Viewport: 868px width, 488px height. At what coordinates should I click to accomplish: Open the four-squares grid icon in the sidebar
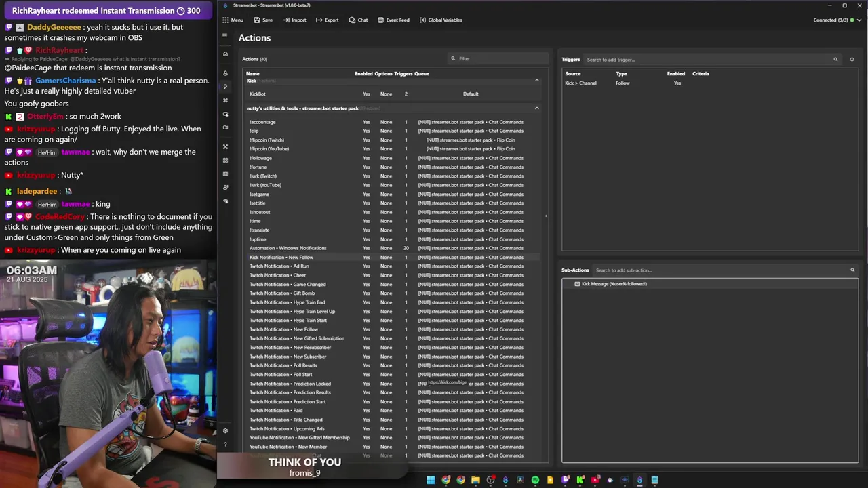click(225, 160)
